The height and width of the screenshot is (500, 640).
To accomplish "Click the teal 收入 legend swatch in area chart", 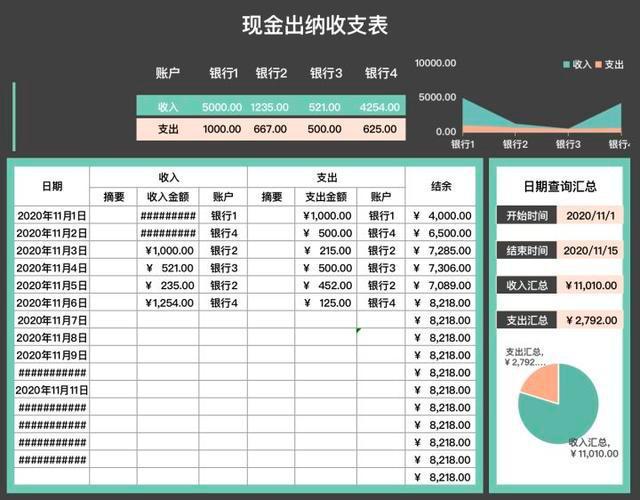I will coord(566,64).
